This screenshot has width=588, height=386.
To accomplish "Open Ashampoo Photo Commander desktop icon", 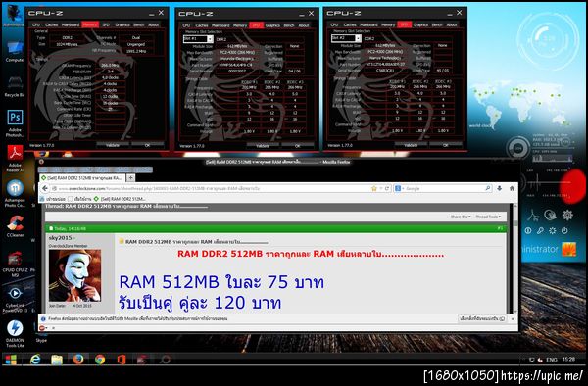I will click(15, 193).
